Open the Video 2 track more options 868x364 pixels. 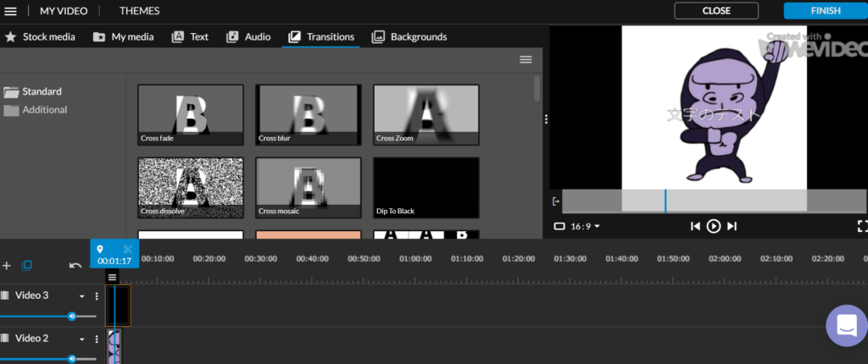97,339
